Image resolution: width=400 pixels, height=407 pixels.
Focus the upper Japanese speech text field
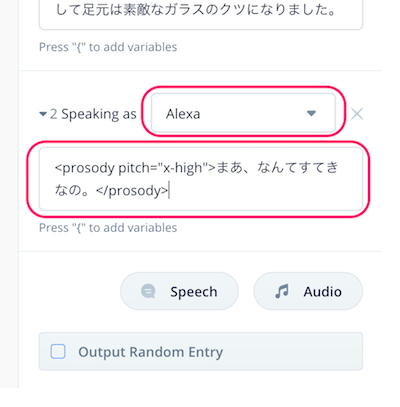tap(201, 13)
